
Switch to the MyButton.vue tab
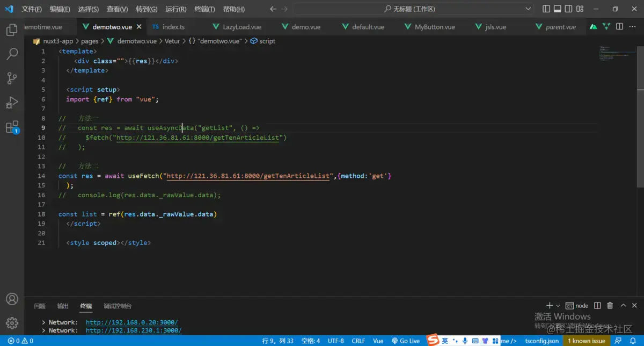point(435,27)
